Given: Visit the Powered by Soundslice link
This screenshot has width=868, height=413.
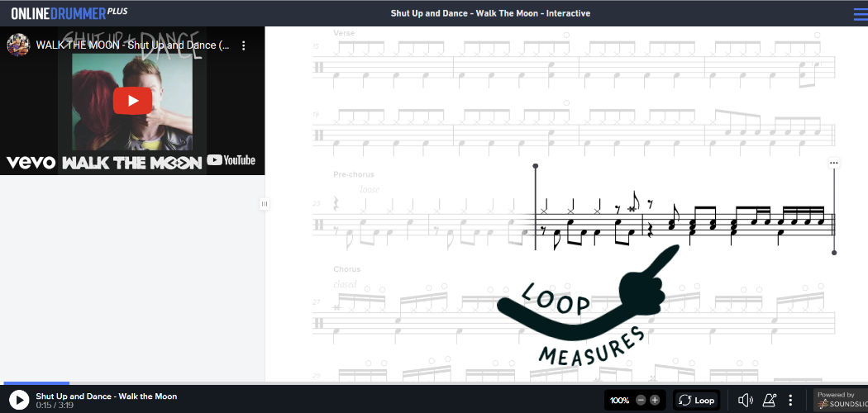Looking at the screenshot, I should click(841, 401).
